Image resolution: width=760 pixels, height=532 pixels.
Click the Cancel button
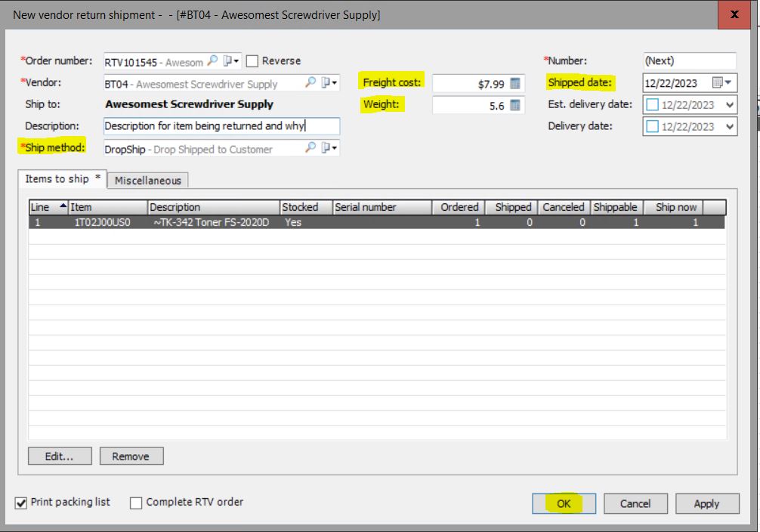tap(635, 504)
